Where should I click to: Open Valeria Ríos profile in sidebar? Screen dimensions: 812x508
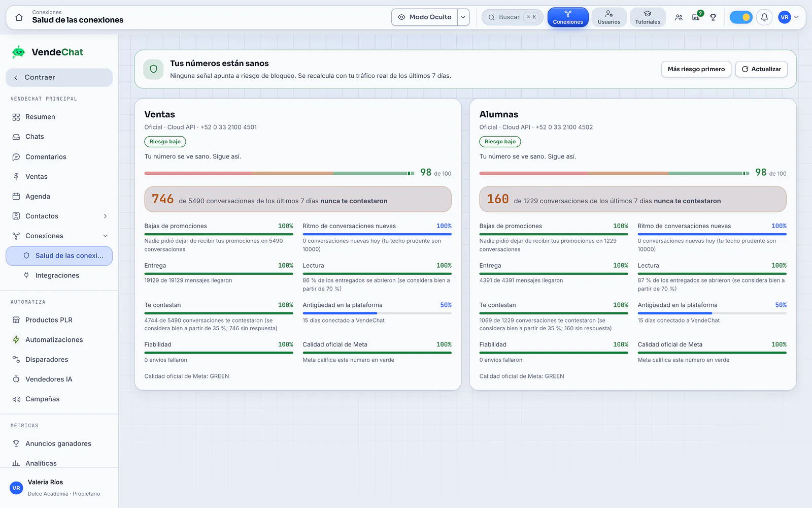tap(59, 488)
